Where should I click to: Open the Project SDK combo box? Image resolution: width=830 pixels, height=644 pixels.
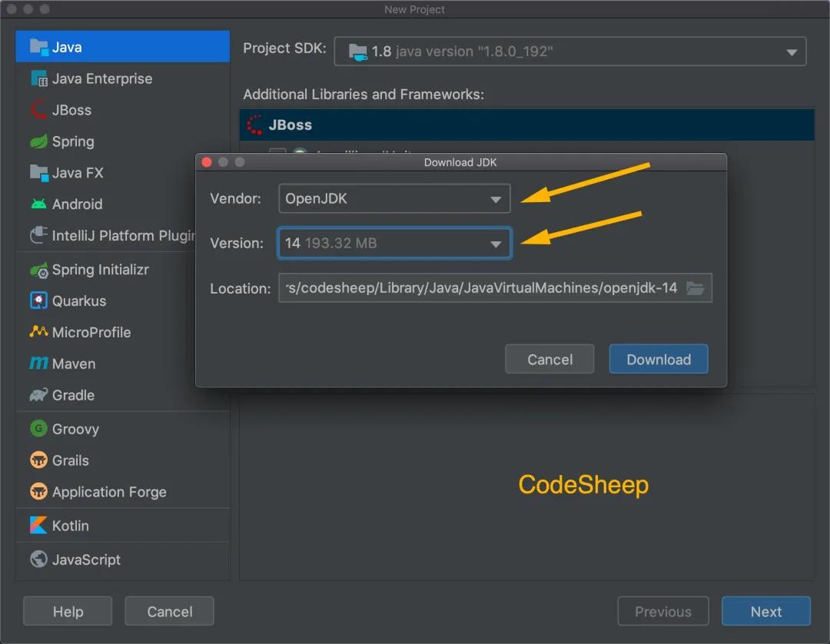(x=570, y=51)
